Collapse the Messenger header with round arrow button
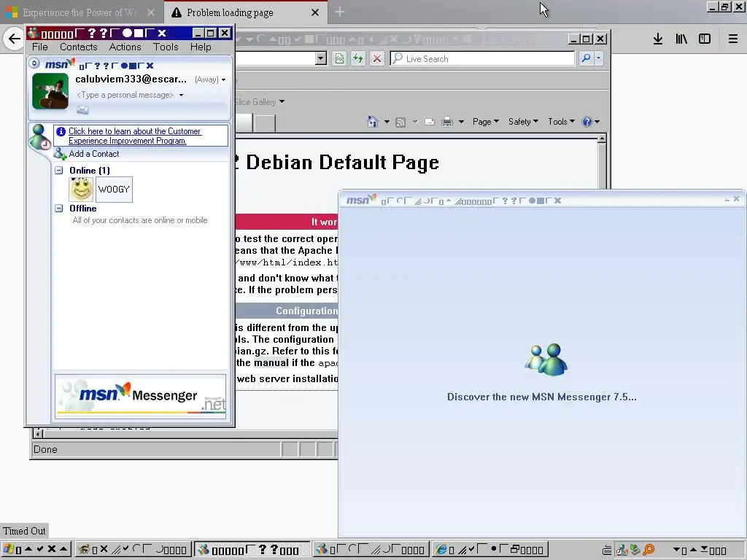747x560 pixels. click(34, 63)
